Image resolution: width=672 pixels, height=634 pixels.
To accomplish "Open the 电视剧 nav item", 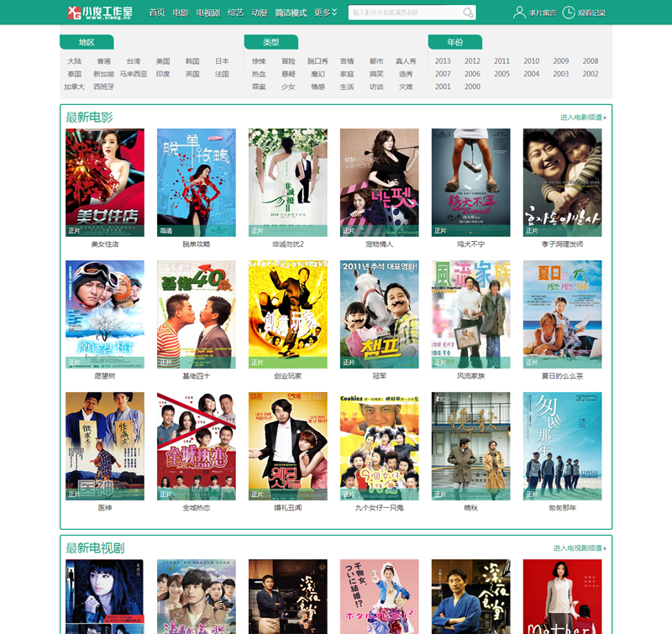I will click(207, 13).
